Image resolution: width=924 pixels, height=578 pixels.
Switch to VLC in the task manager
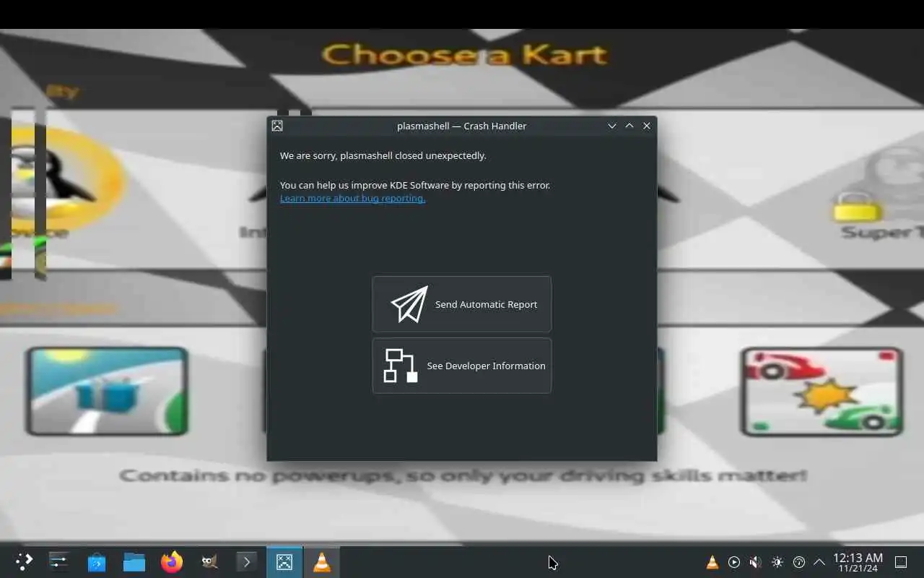(322, 562)
